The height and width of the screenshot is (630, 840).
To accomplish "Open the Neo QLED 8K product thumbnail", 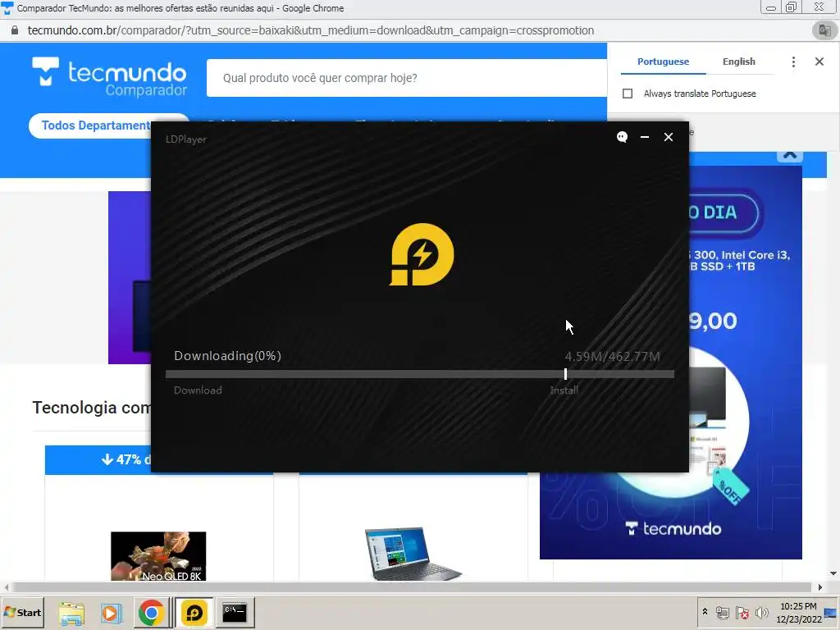I will [x=158, y=556].
